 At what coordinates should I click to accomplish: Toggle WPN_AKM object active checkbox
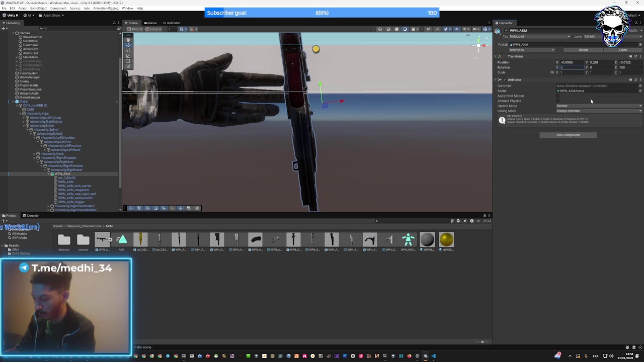click(506, 31)
